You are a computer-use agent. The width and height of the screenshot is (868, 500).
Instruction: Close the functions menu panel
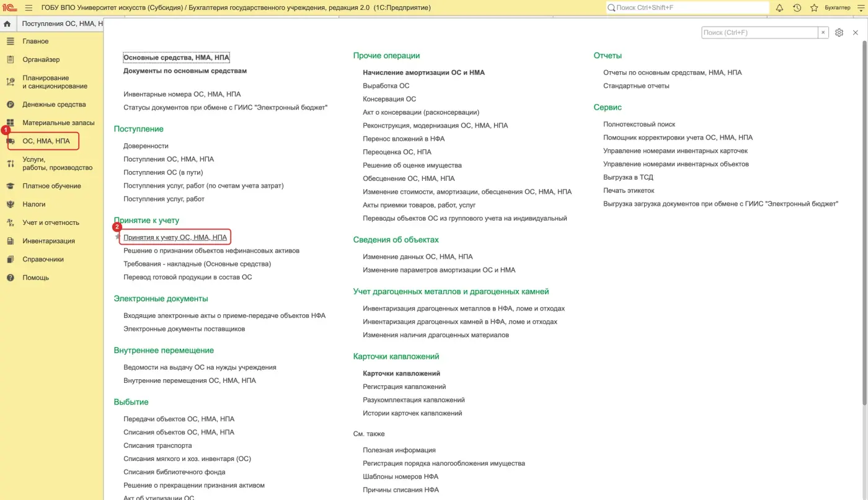856,33
